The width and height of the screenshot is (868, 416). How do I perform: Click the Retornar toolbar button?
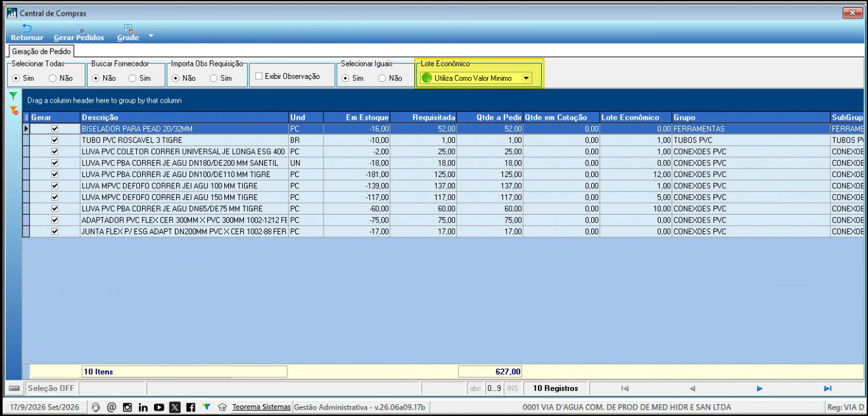tap(27, 33)
